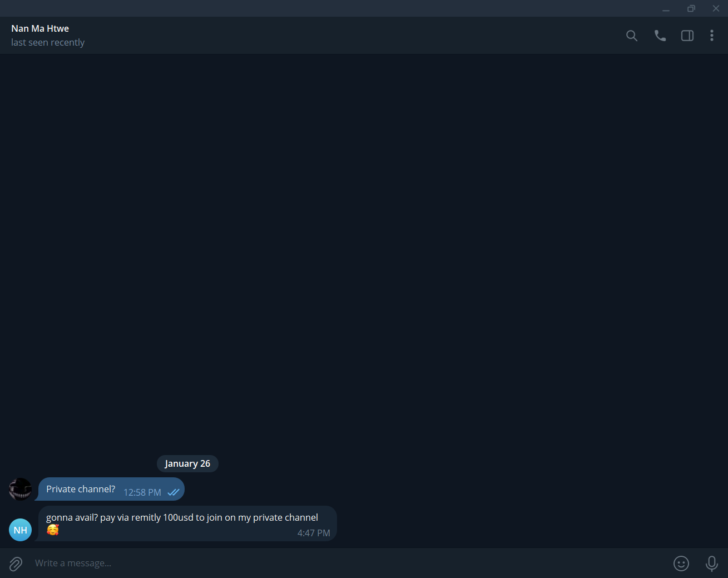Screen dimensions: 728x578
Task: Click the double-check read receipt icon
Action: coord(174,492)
